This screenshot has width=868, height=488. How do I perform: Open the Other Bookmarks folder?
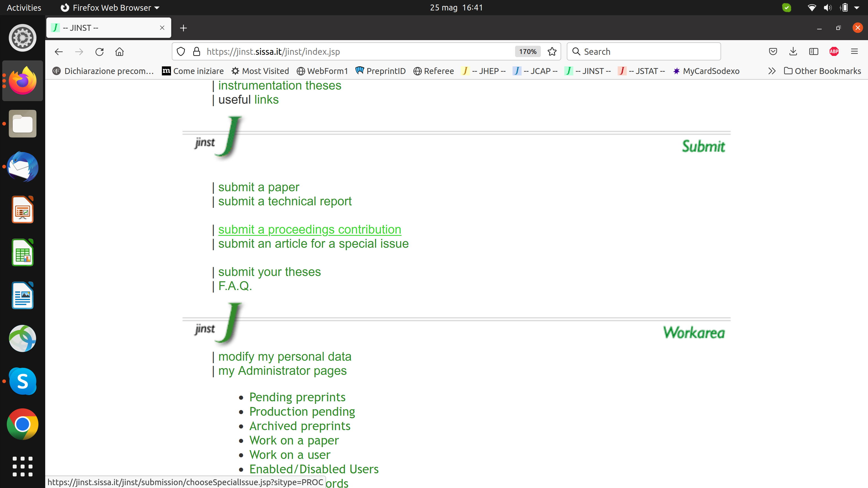[823, 71]
